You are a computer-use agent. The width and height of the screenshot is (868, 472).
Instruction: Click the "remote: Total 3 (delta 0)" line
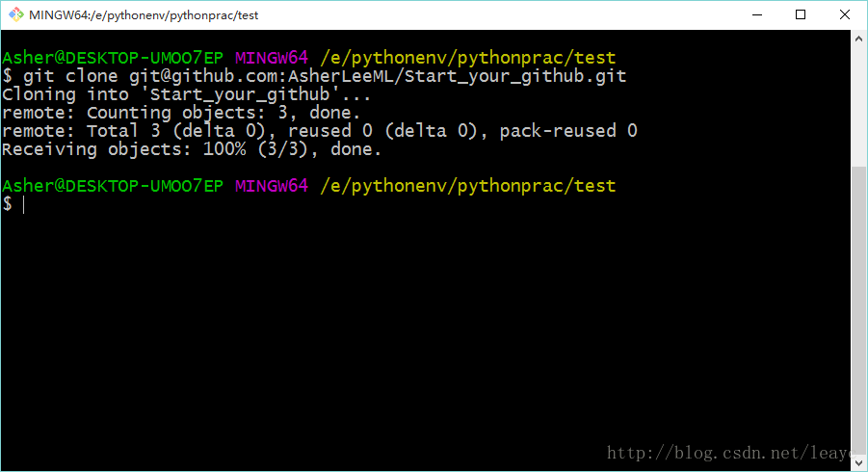pyautogui.click(x=320, y=131)
